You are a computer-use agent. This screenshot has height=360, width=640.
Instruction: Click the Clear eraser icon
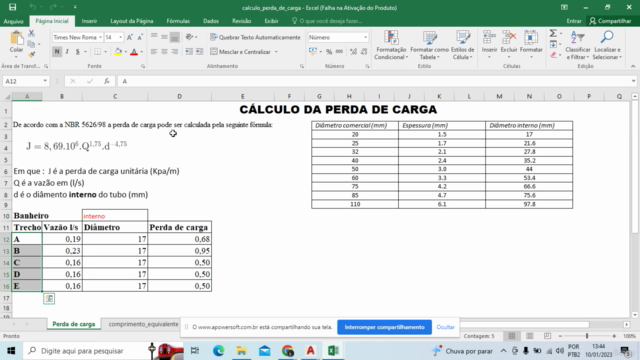[x=553, y=55]
